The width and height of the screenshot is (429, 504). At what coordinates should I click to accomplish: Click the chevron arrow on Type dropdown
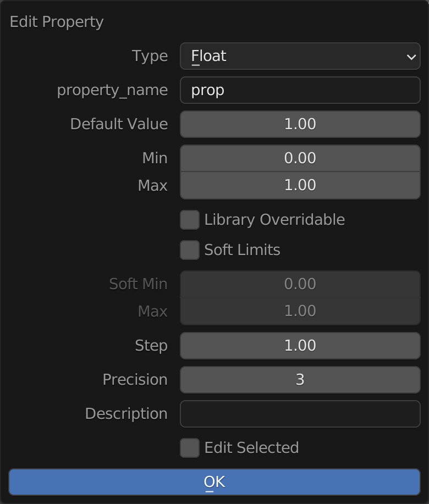coord(411,57)
